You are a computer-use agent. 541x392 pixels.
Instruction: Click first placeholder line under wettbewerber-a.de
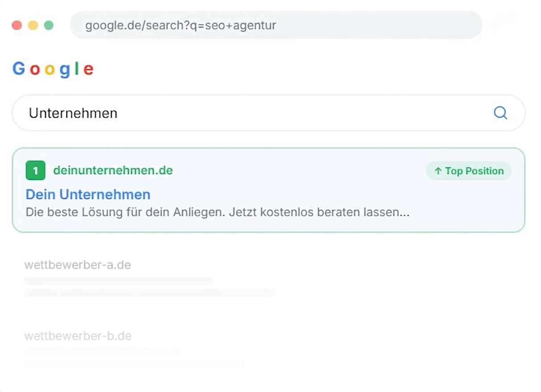[x=119, y=281]
